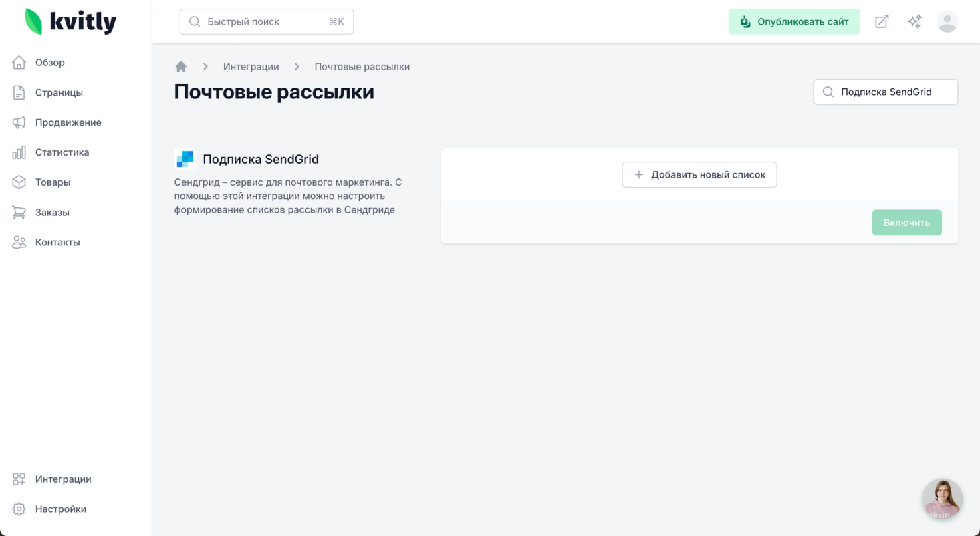Click the apps icon next to Интеграции
The height and width of the screenshot is (536, 980).
[19, 479]
